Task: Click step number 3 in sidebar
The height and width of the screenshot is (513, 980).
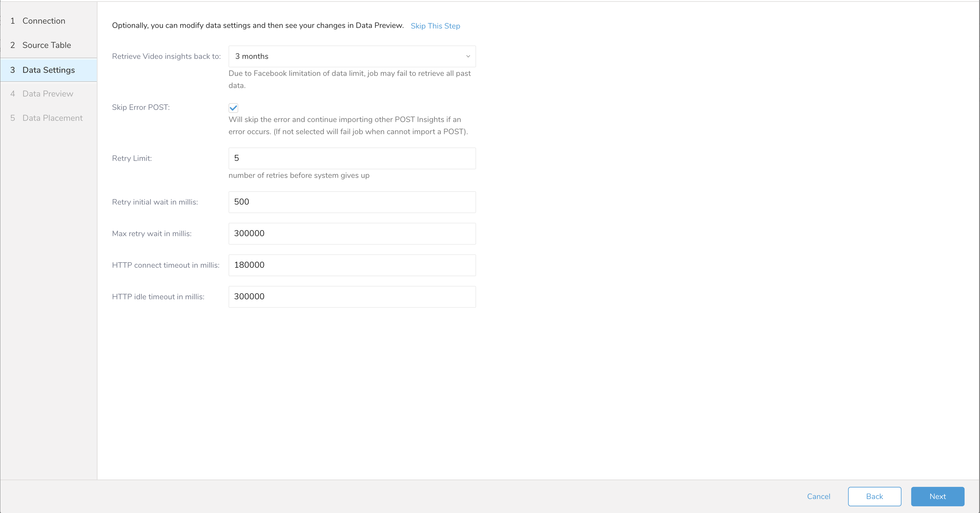Action: click(12, 70)
